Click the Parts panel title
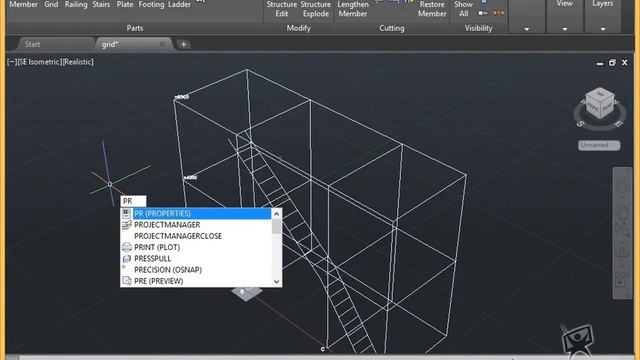This screenshot has width=640, height=360. click(x=135, y=28)
